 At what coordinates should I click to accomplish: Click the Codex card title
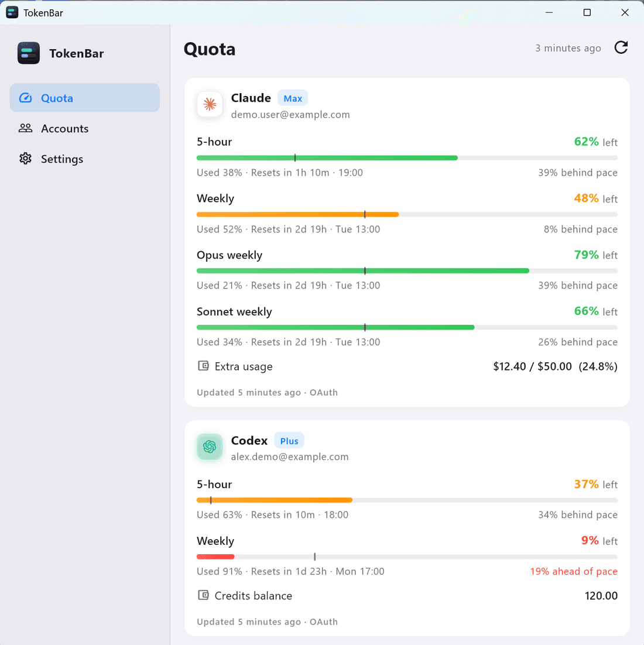(249, 441)
